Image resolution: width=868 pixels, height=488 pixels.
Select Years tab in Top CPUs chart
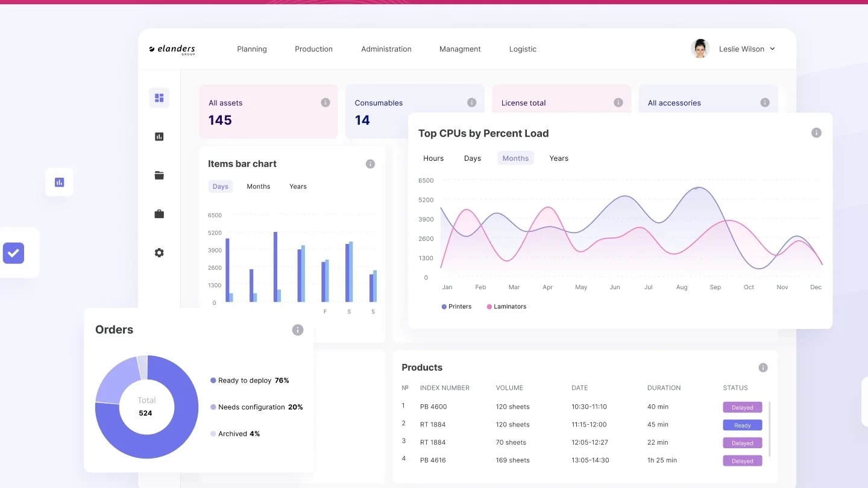(559, 158)
